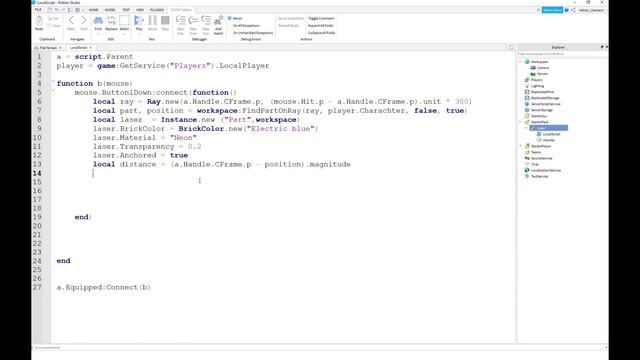The image size is (640, 360).
Task: Select StarterGui in Explorer
Action: [x=536, y=116]
